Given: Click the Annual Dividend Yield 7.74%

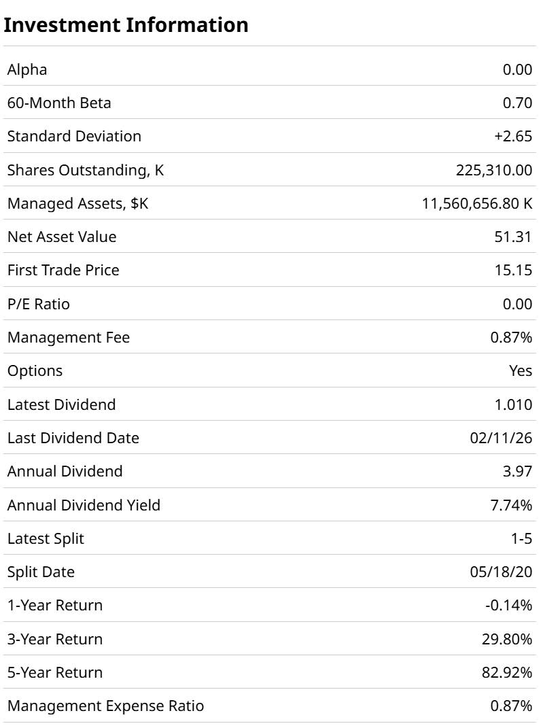Looking at the screenshot, I should 511,505.
